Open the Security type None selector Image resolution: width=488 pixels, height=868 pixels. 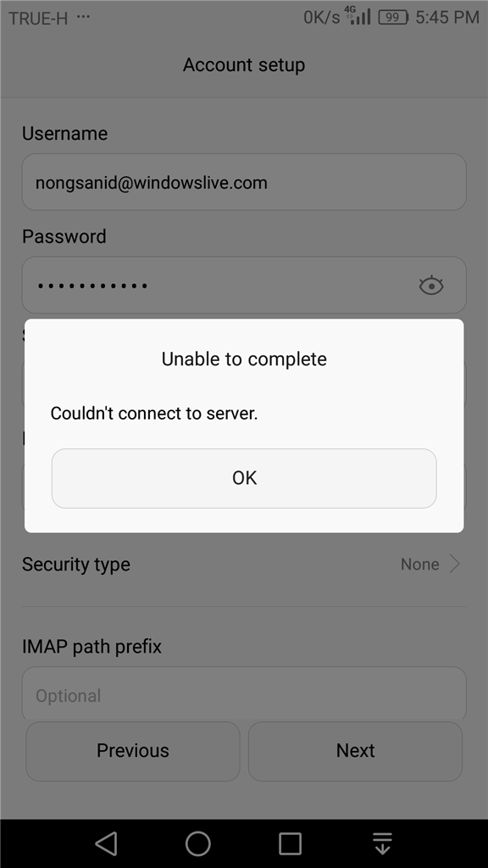click(430, 564)
